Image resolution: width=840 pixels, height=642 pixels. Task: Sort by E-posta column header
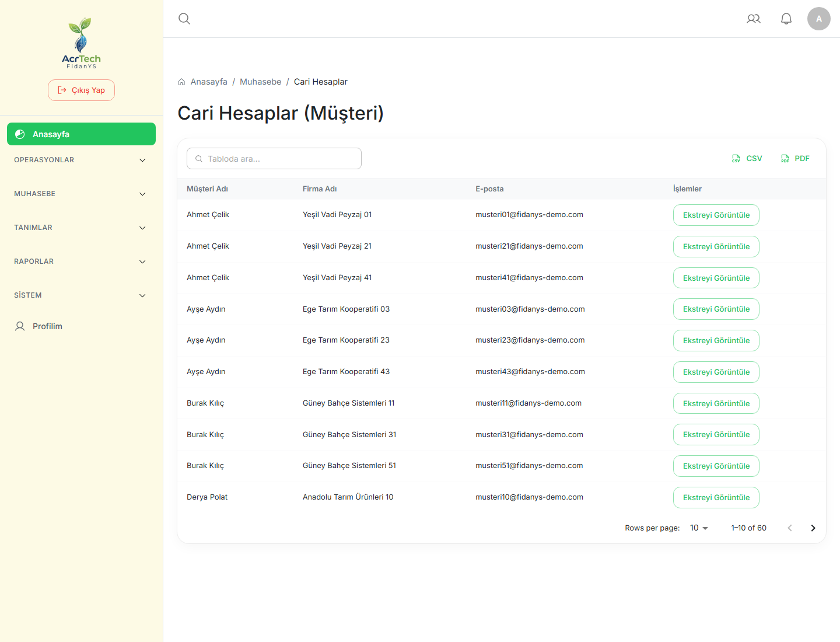coord(489,189)
